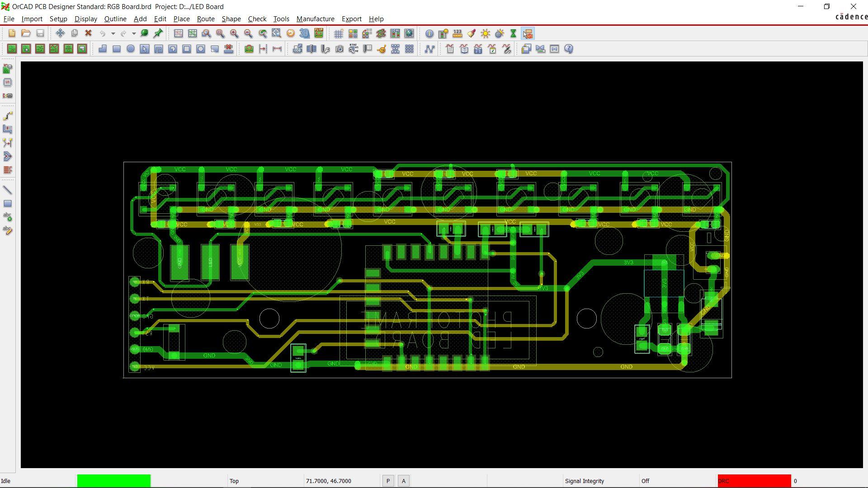Open the Manufacture menu
868x488 pixels.
[x=315, y=19]
